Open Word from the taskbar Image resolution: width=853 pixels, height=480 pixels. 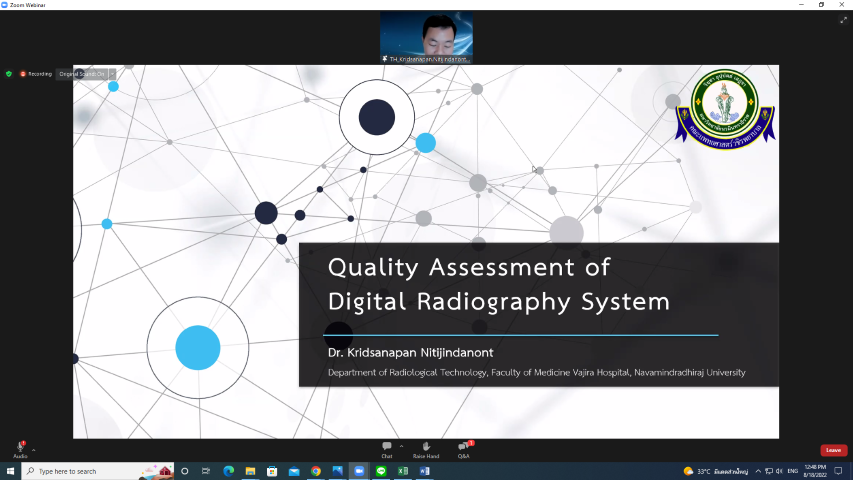point(425,471)
